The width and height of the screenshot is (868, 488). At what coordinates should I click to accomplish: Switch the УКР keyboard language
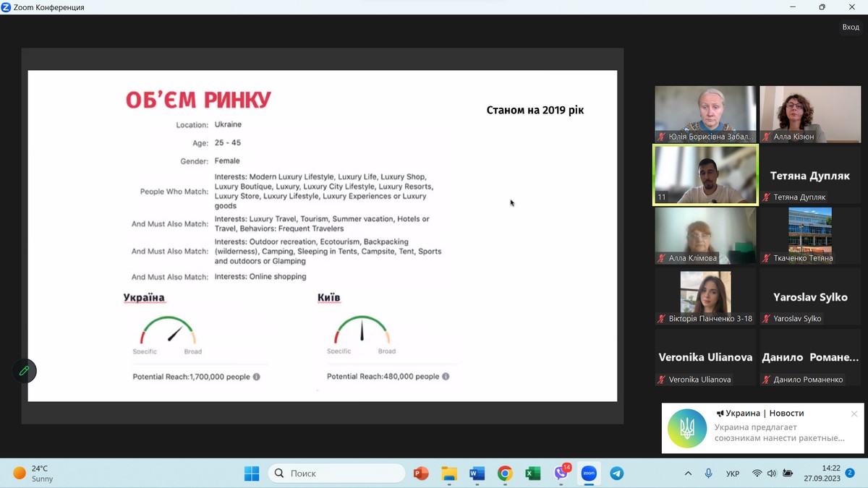click(x=733, y=474)
